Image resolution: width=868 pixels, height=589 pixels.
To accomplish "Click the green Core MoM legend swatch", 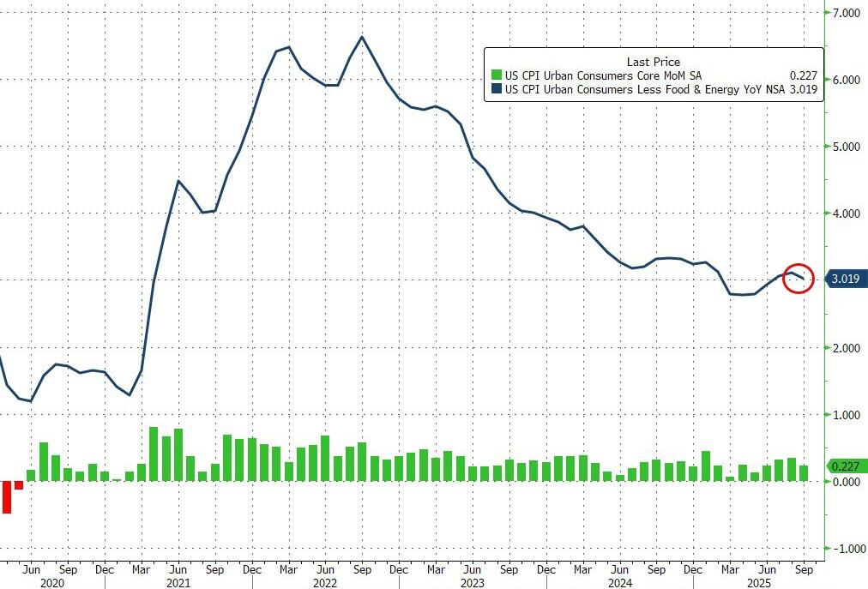I will click(495, 75).
